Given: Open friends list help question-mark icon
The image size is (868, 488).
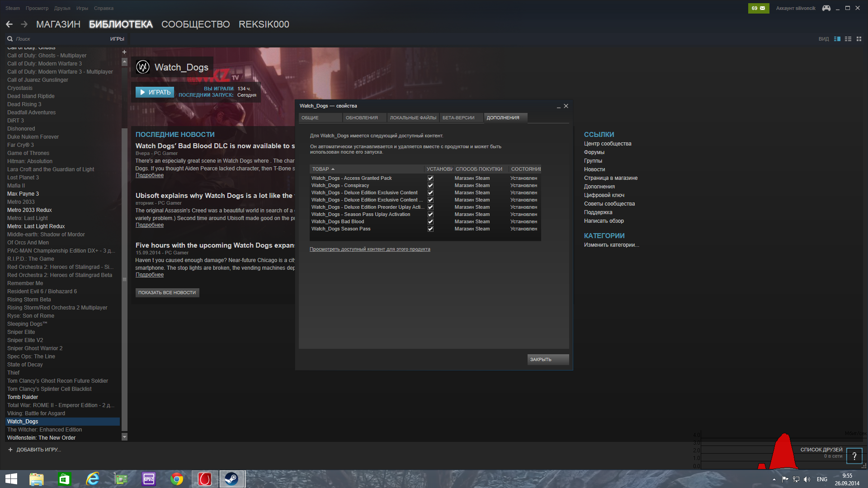Looking at the screenshot, I should click(854, 456).
